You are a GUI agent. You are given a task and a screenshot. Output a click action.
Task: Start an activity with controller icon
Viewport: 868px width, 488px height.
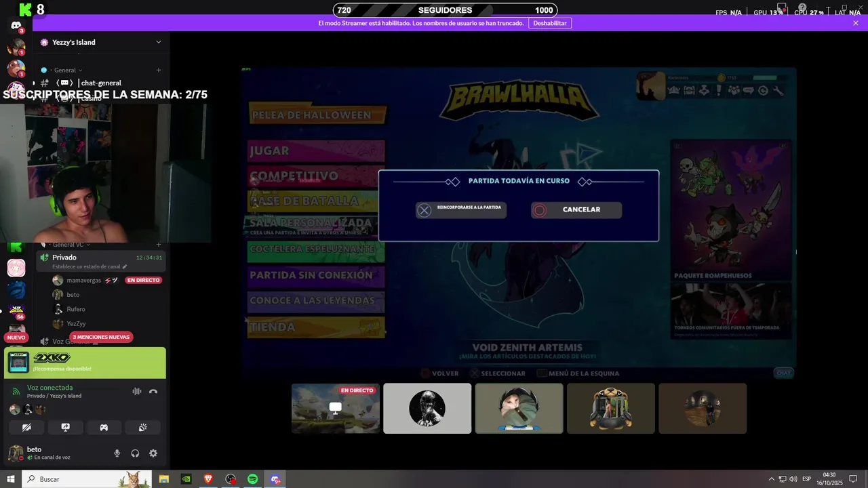click(104, 428)
